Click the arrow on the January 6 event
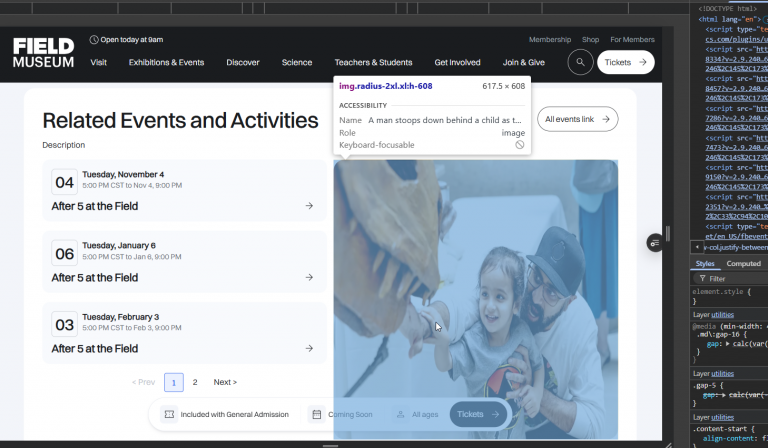Image resolution: width=768 pixels, height=448 pixels. 309,277
